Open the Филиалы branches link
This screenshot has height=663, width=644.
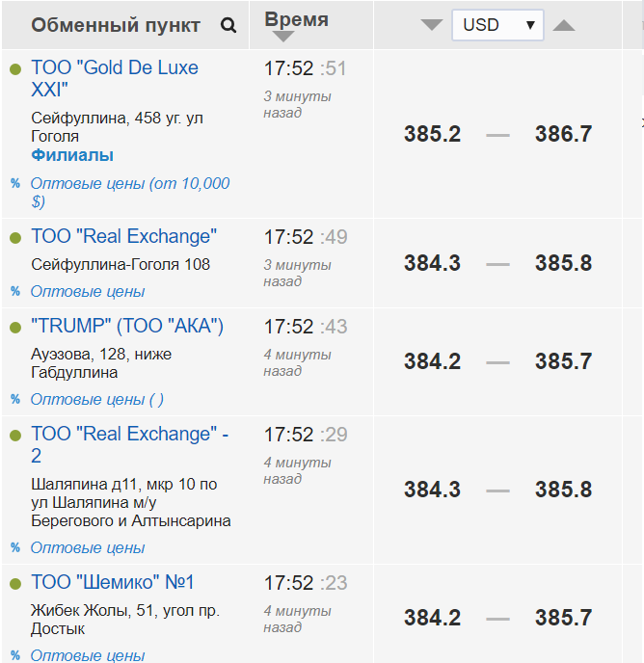[x=72, y=155]
